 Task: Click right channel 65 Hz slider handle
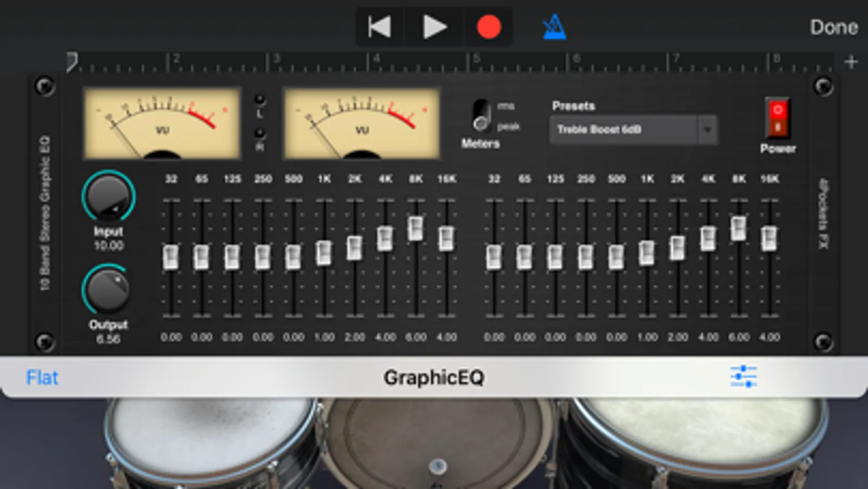tap(524, 257)
